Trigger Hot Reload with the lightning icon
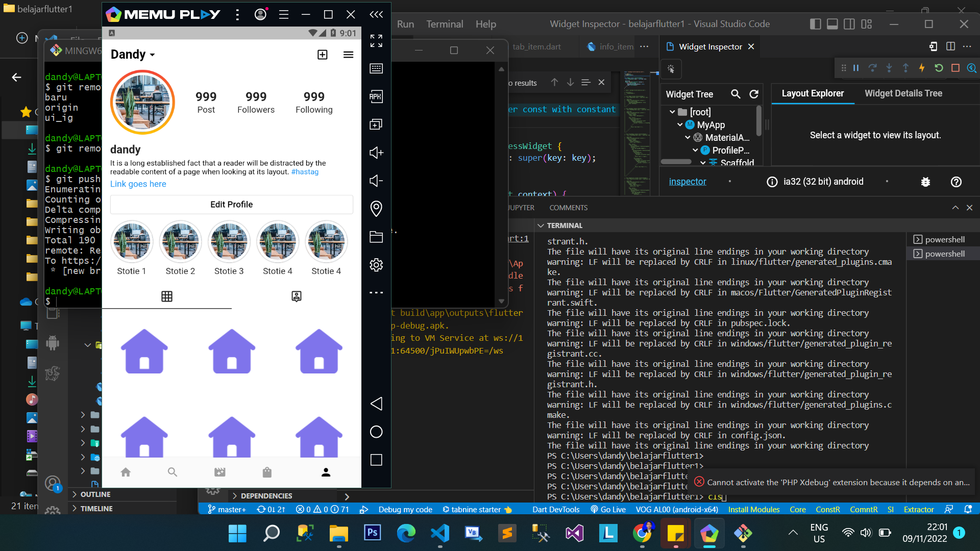The image size is (980, 551). (x=922, y=68)
